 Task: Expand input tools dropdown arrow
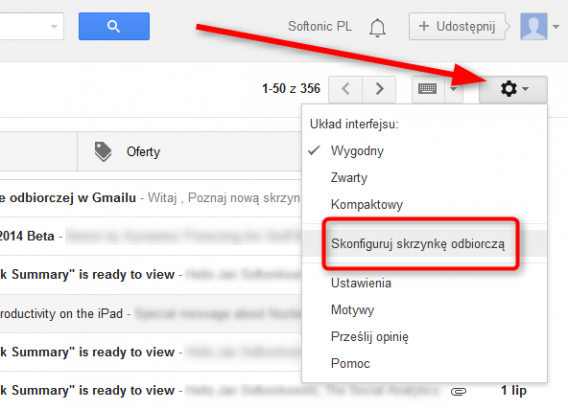[454, 89]
